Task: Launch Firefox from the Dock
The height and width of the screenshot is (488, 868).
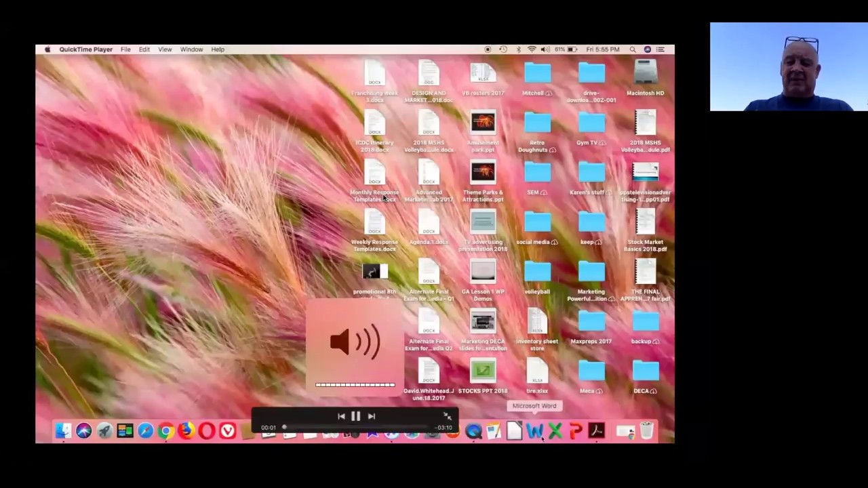Action: (186, 430)
